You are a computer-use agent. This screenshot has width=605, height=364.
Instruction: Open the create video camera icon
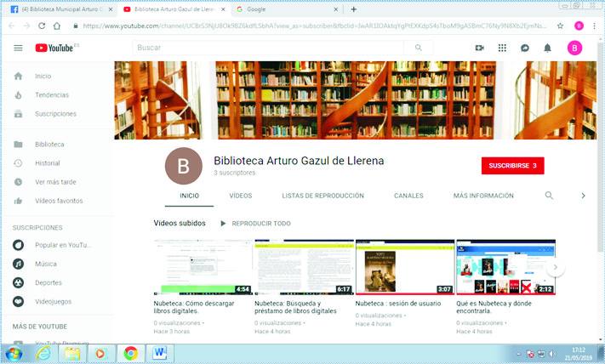[x=480, y=48]
